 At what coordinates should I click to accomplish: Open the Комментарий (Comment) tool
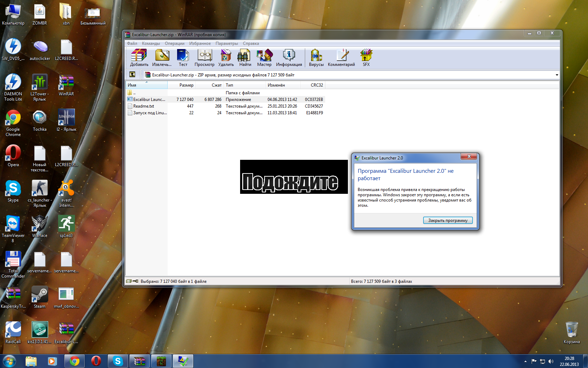point(341,58)
